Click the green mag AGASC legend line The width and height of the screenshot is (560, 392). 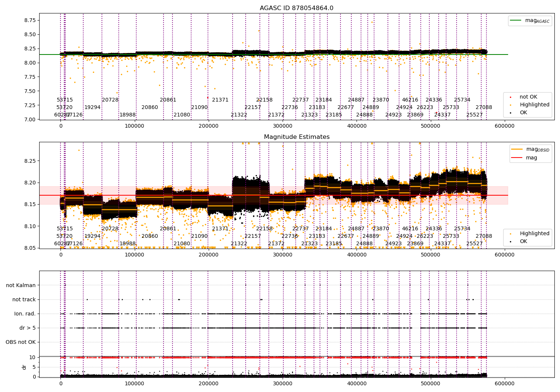point(516,21)
